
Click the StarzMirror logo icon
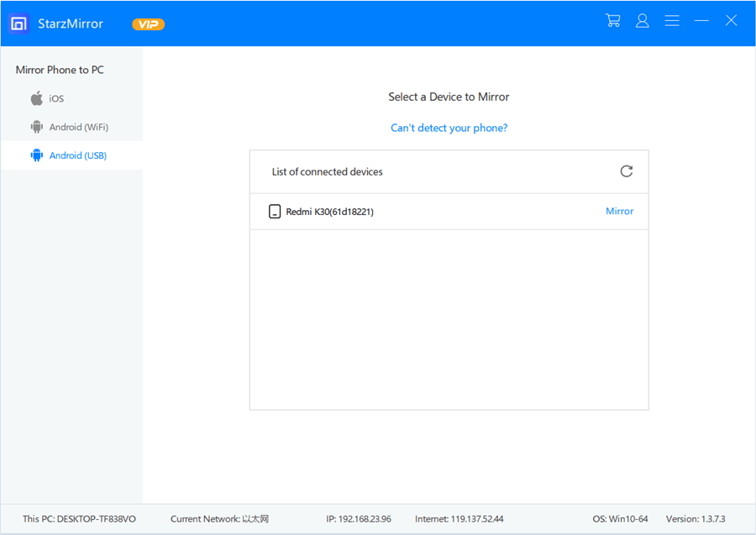point(18,24)
